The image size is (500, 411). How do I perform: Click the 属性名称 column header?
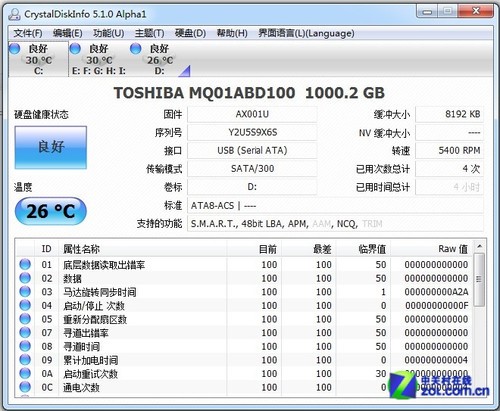[143, 249]
